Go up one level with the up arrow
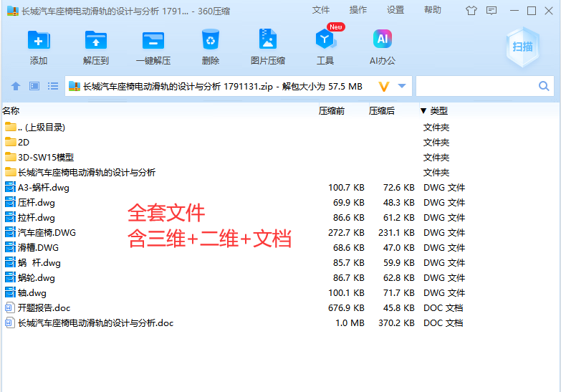The image size is (561, 392). (16, 86)
